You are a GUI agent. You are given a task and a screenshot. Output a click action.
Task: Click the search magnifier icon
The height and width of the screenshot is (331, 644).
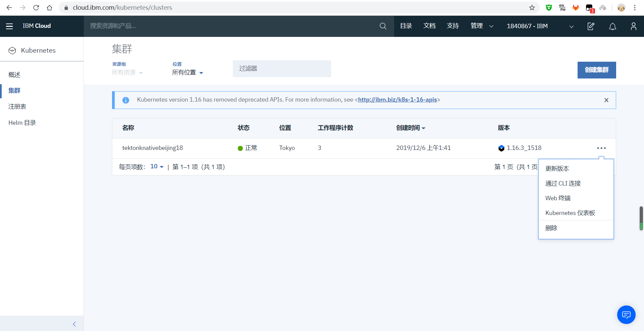pos(383,26)
